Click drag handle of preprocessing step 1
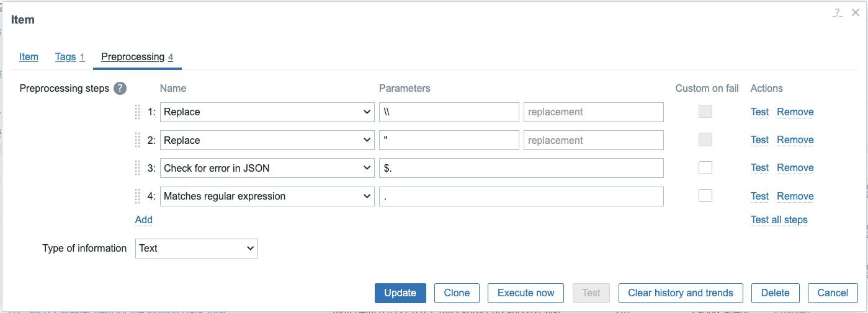 (138, 112)
